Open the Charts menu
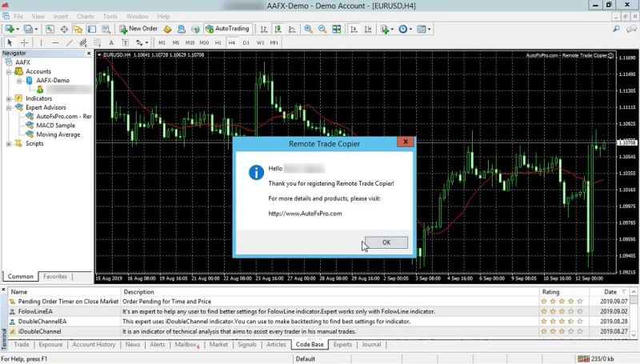 pos(85,16)
